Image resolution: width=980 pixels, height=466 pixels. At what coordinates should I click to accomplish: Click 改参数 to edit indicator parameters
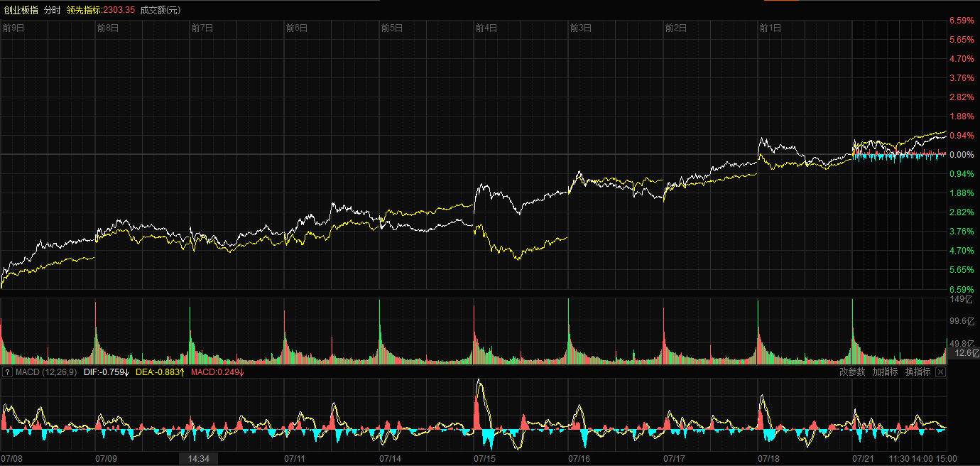tap(852, 372)
